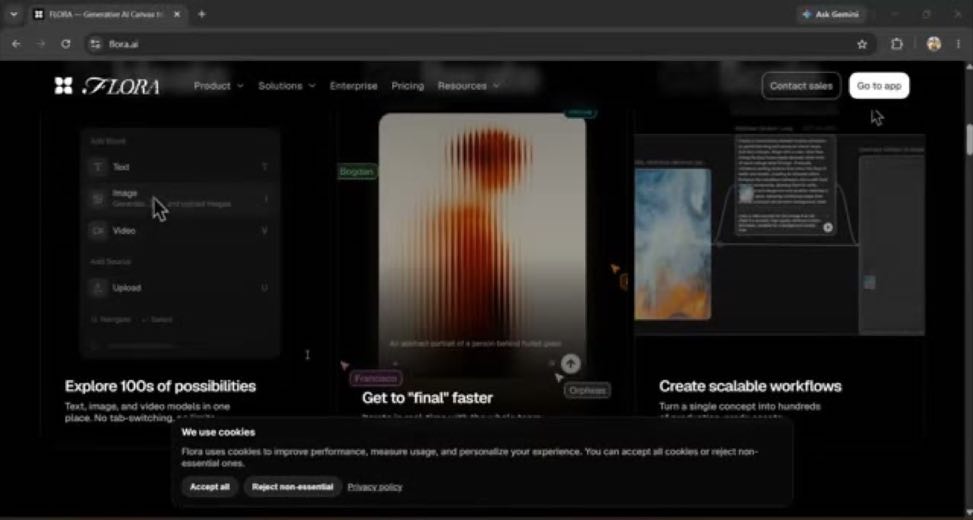Reload the page with the refresh icon
The image size is (973, 520).
click(66, 44)
